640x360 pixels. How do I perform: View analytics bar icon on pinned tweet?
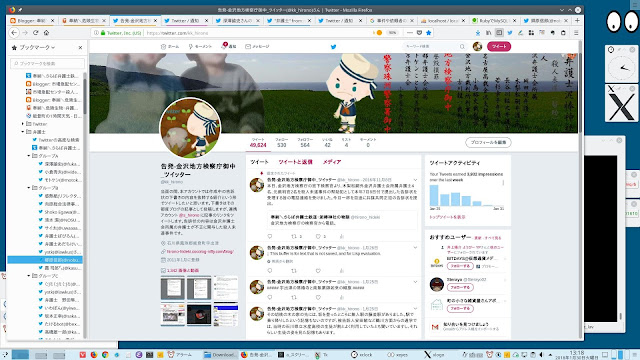[x=342, y=236]
